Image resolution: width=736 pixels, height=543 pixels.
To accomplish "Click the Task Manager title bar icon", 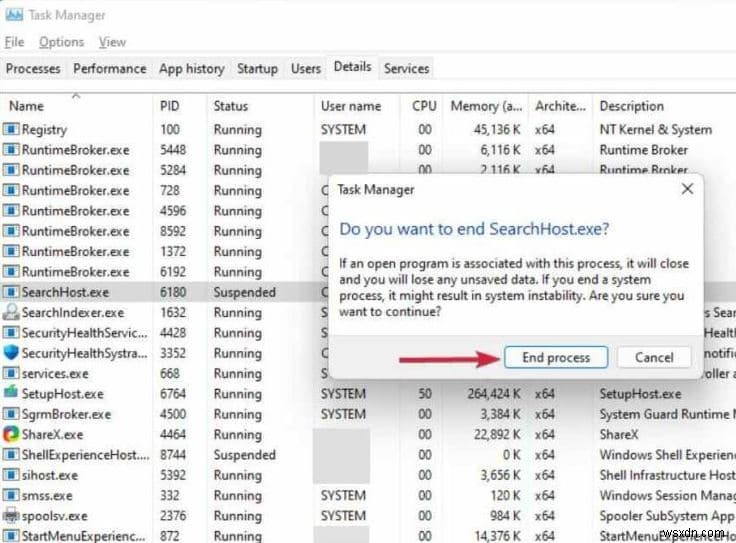I will [x=14, y=14].
